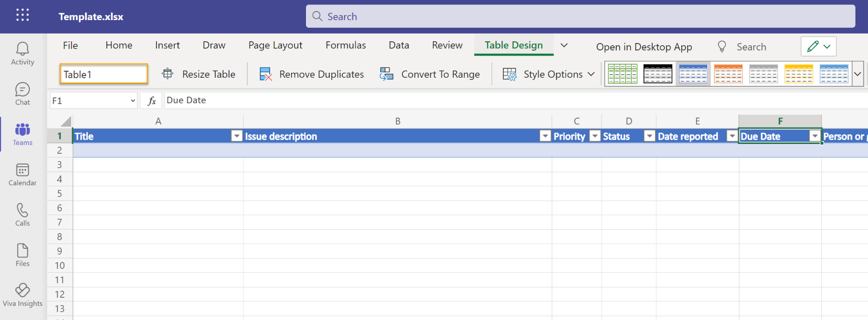Screen dimensions: 868x320
Task: Open Chat from the Teams sidebar
Action: pos(22,94)
